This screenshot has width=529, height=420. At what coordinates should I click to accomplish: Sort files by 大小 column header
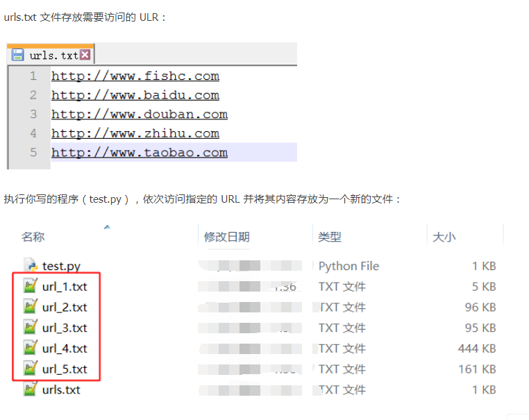coord(444,237)
